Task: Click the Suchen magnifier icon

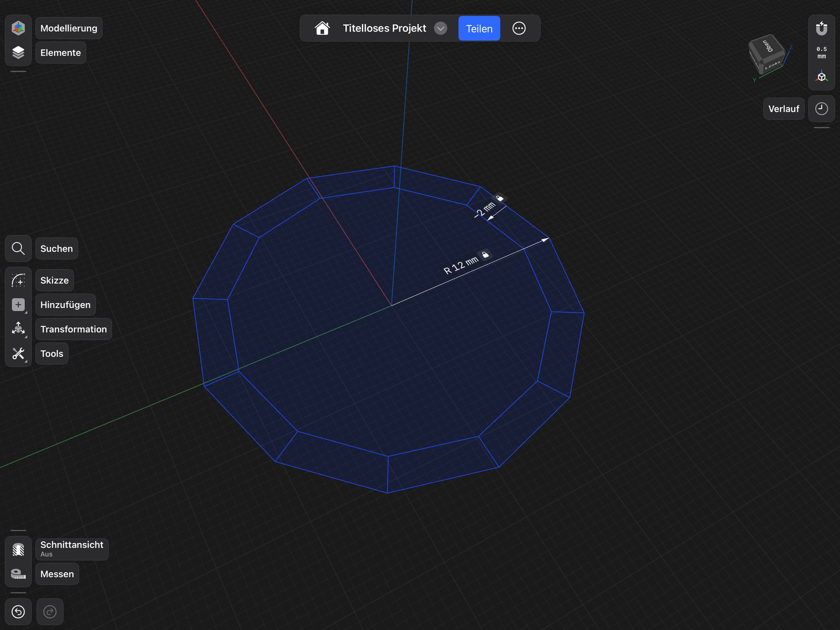Action: (x=18, y=248)
